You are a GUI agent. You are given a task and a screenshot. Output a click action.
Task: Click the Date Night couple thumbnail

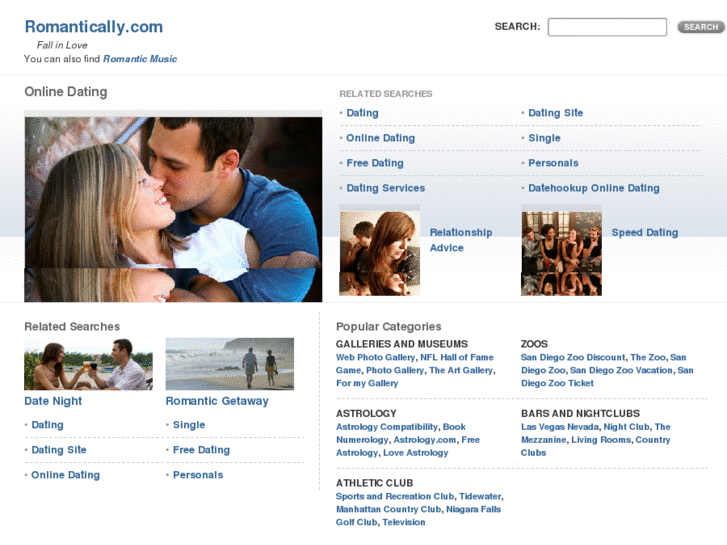88,364
